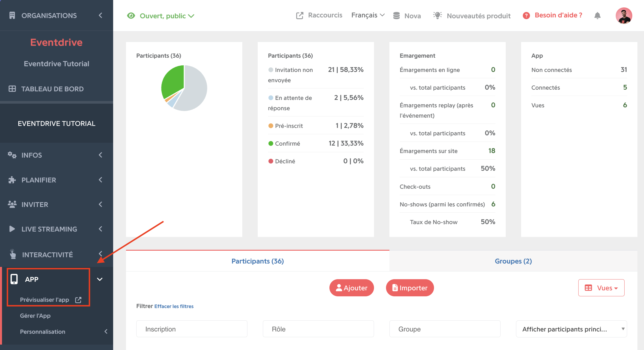Open the Afficher participants principaux dropdown
644x350 pixels.
pyautogui.click(x=571, y=329)
